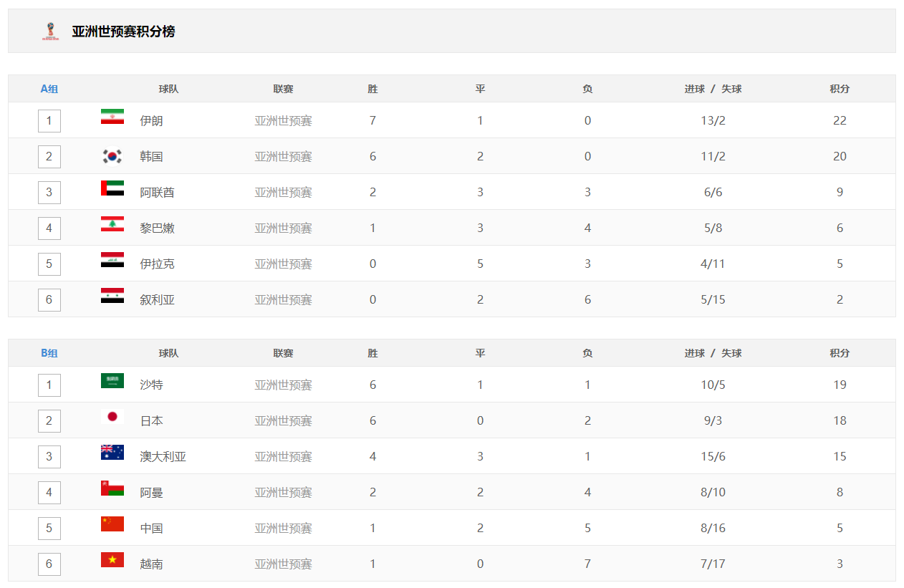Viewport: 904px width, 588px height.
Task: Click rank box 3 in the 澳大利亚 row
Action: pos(49,456)
